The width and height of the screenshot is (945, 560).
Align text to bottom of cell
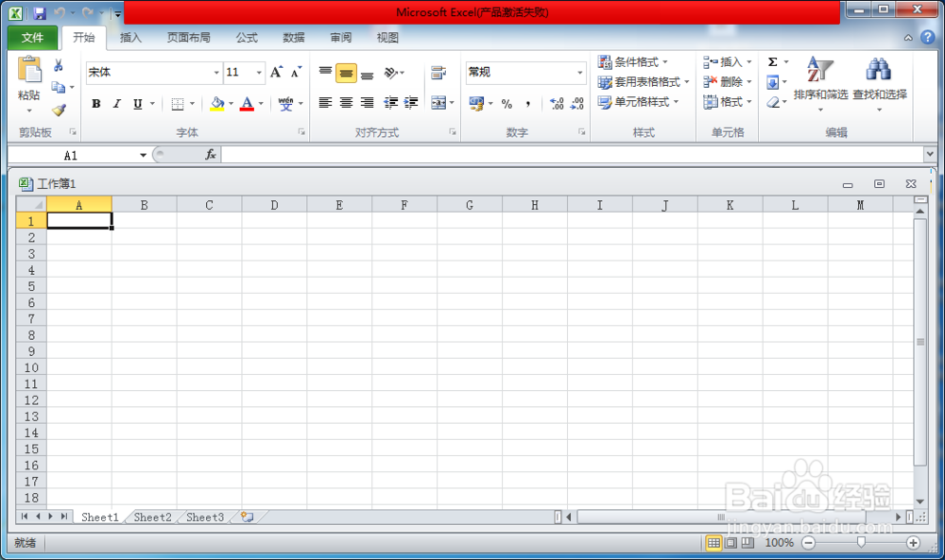point(367,73)
